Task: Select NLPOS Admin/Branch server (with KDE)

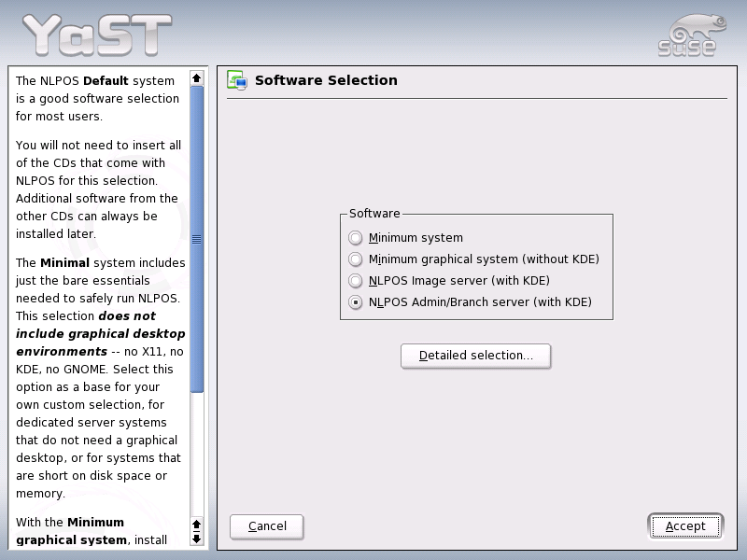Action: click(470, 301)
